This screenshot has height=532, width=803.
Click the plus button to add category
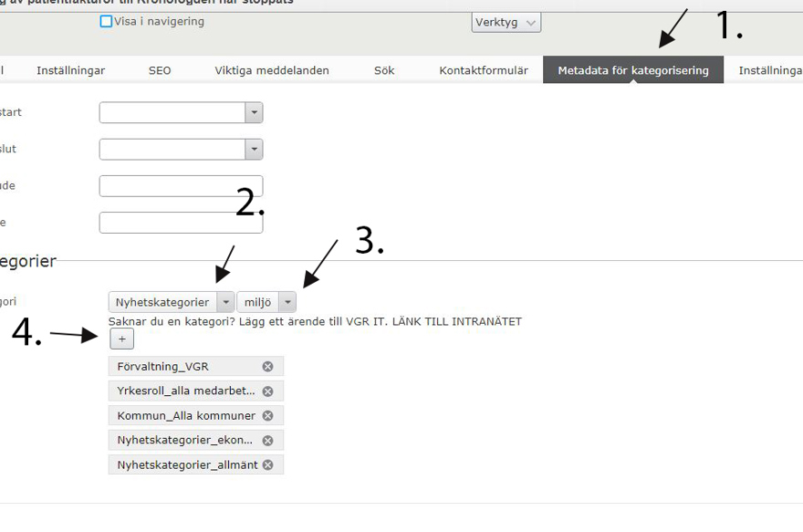[x=121, y=339]
